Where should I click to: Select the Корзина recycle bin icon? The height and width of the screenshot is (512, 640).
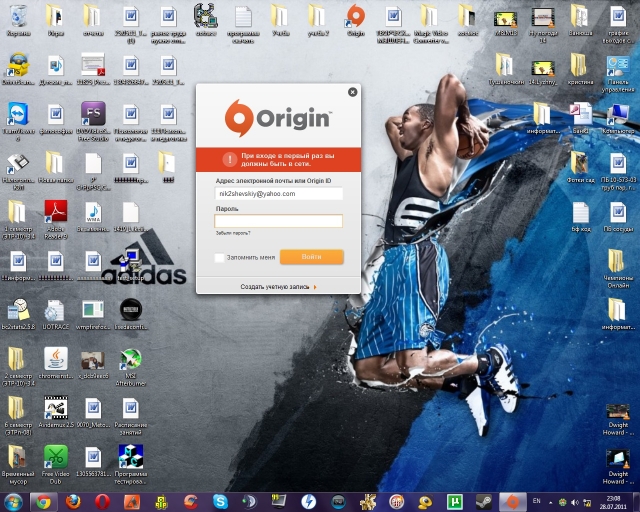point(18,20)
